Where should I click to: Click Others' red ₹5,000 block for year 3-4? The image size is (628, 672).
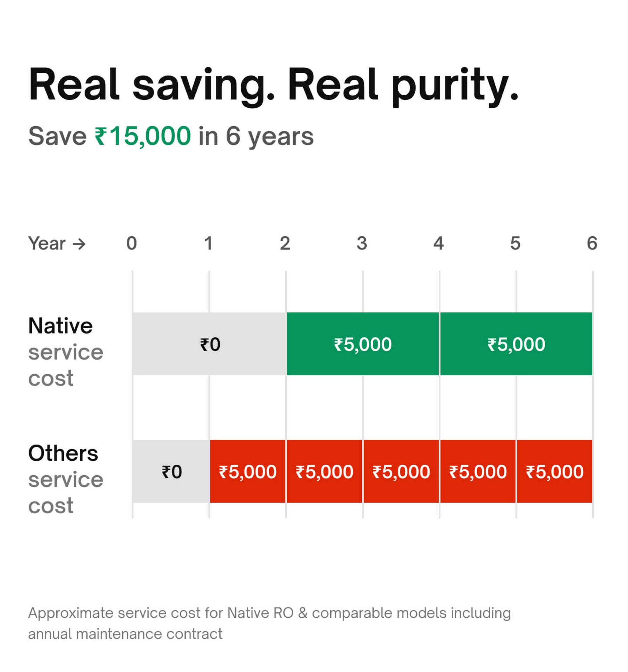(x=401, y=471)
